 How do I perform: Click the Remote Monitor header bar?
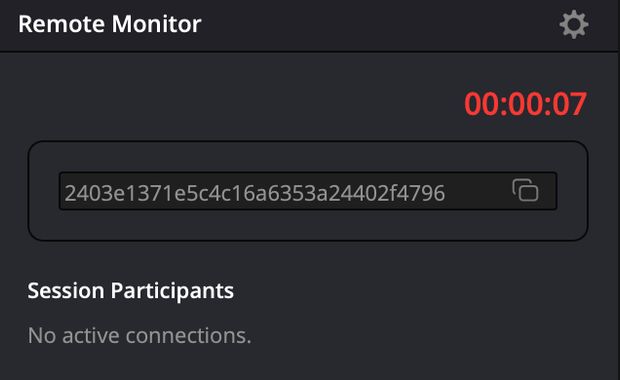coord(310,25)
